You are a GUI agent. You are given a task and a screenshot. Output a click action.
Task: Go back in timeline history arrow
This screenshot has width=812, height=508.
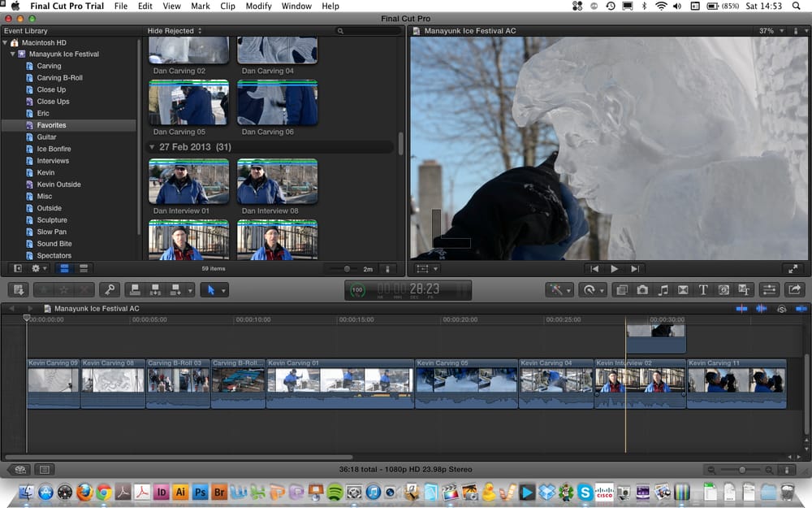[x=11, y=308]
